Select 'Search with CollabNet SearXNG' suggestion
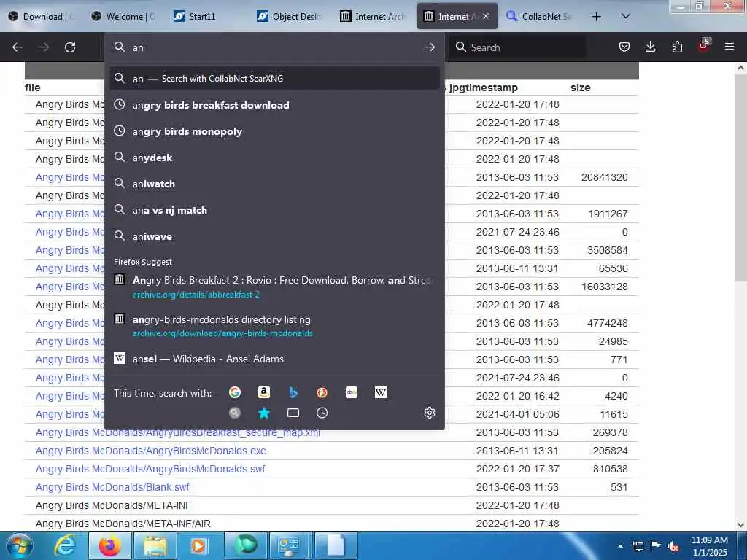Image resolution: width=747 pixels, height=560 pixels. (274, 79)
